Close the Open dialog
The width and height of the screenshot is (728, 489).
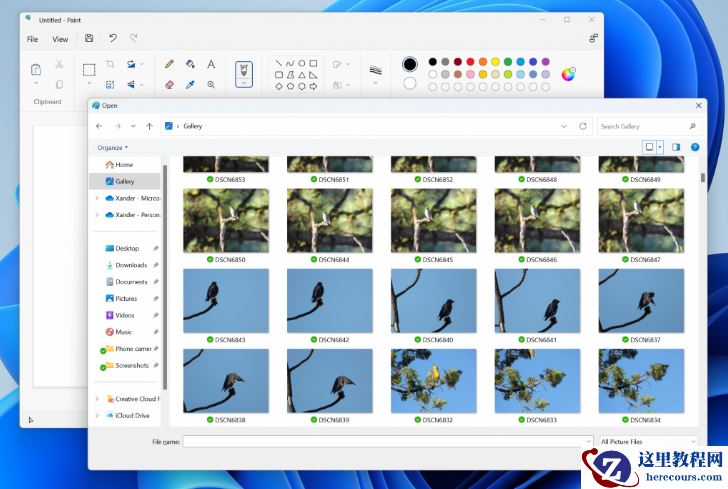(698, 106)
